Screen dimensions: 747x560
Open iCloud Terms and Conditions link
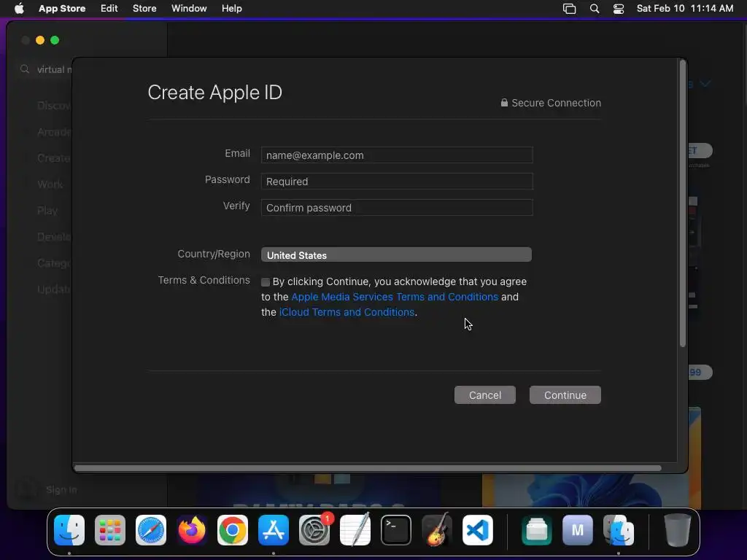point(347,312)
